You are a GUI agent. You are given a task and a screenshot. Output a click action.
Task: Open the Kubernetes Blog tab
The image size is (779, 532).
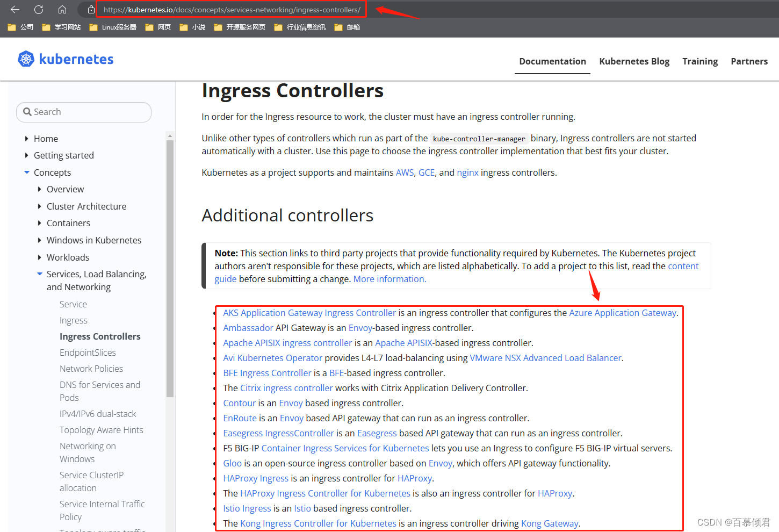click(634, 61)
